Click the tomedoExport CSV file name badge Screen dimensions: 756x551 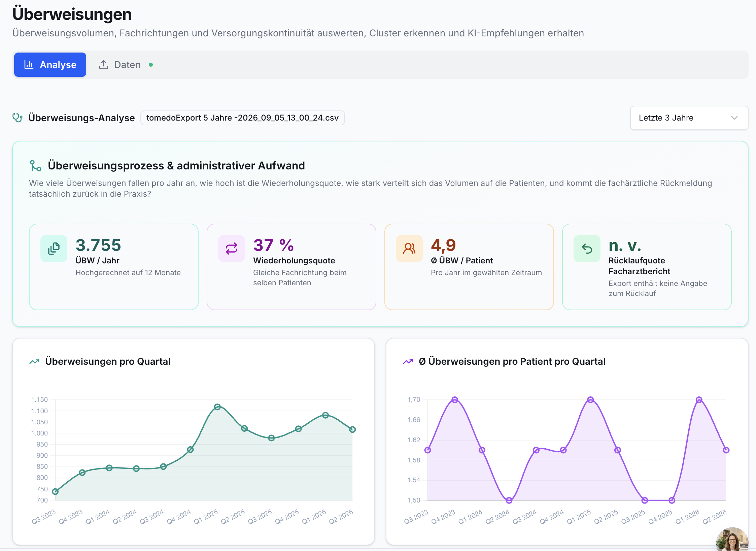point(242,118)
